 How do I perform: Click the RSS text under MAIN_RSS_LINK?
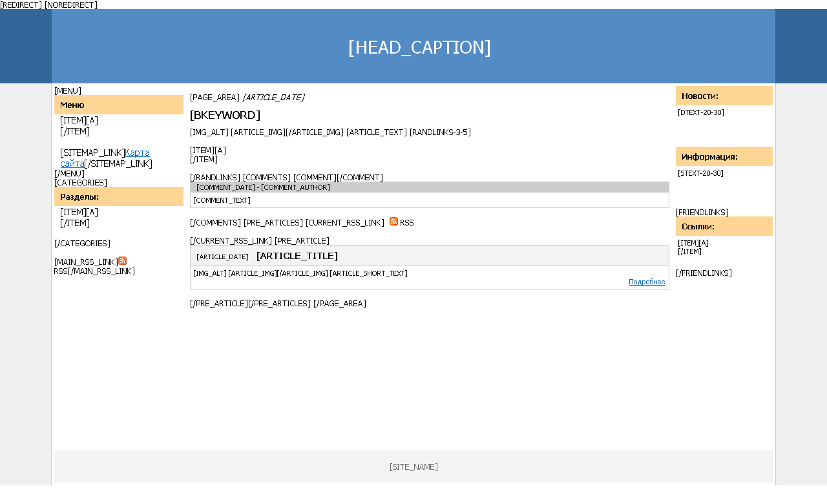tap(61, 271)
